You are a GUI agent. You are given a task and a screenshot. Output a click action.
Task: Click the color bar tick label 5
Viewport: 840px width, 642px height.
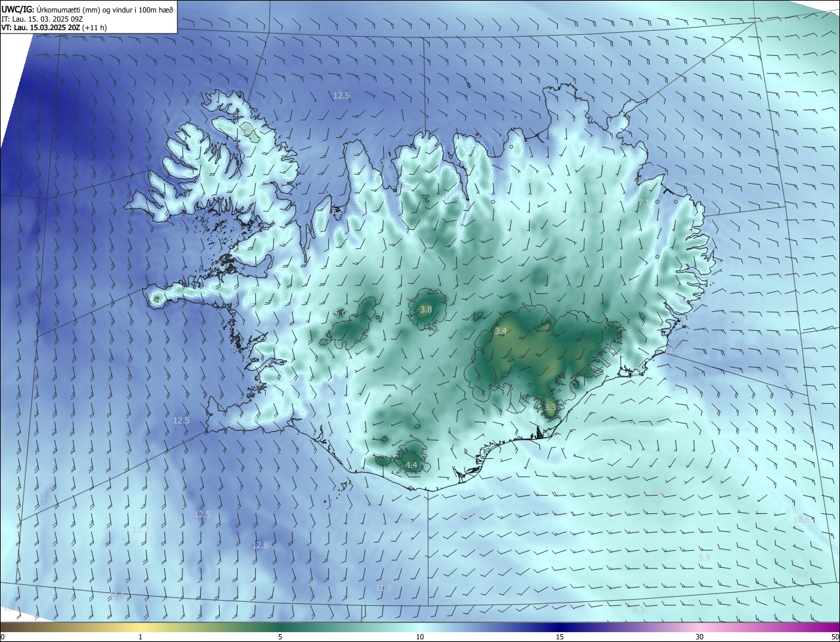pos(280,637)
